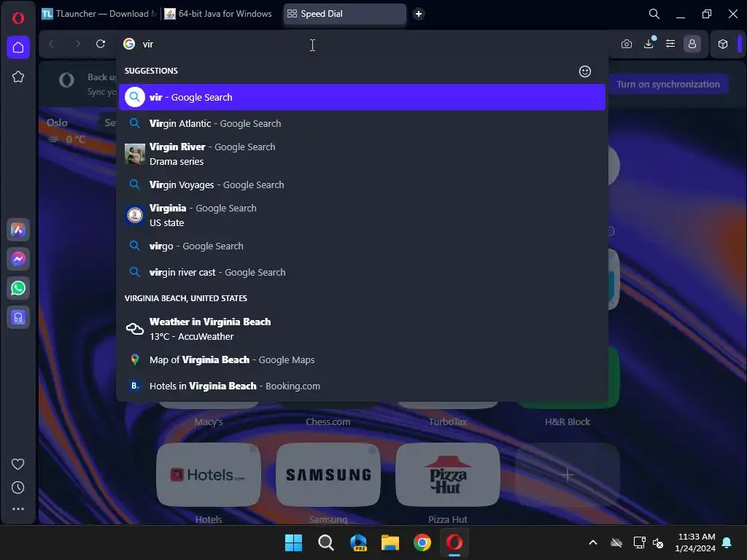Pick Virgin Voyages search suggestion

(362, 184)
